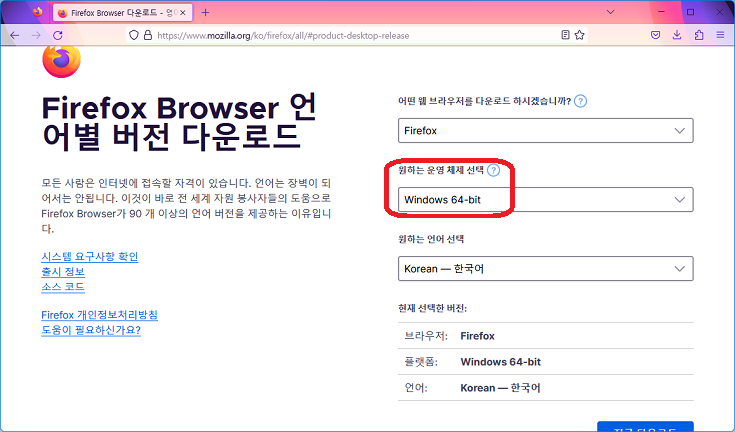The height and width of the screenshot is (432, 735).
Task: Minimize the Firefox window
Action: 661,12
